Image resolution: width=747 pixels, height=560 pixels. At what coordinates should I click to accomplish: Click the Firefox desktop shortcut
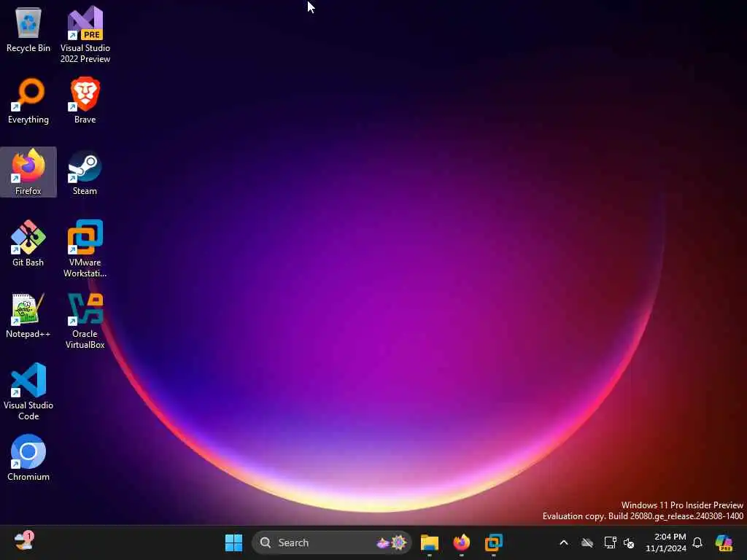point(28,172)
